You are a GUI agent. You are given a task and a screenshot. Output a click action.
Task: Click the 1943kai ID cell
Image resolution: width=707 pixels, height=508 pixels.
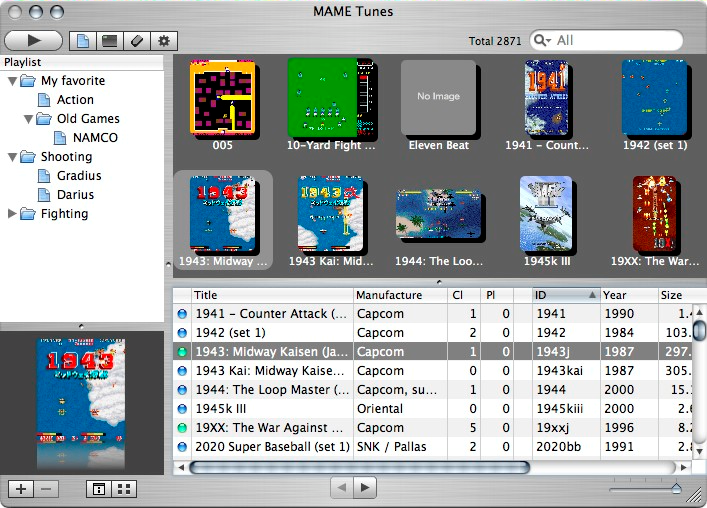pos(560,371)
